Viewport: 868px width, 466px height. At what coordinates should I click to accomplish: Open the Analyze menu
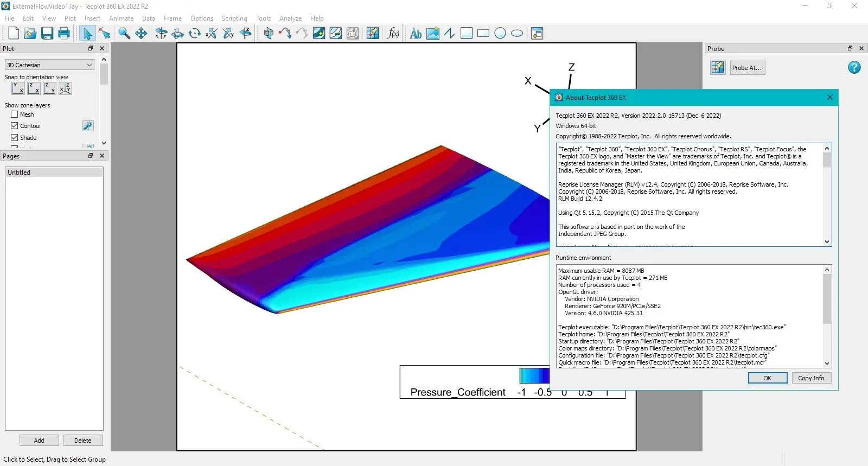[x=290, y=18]
